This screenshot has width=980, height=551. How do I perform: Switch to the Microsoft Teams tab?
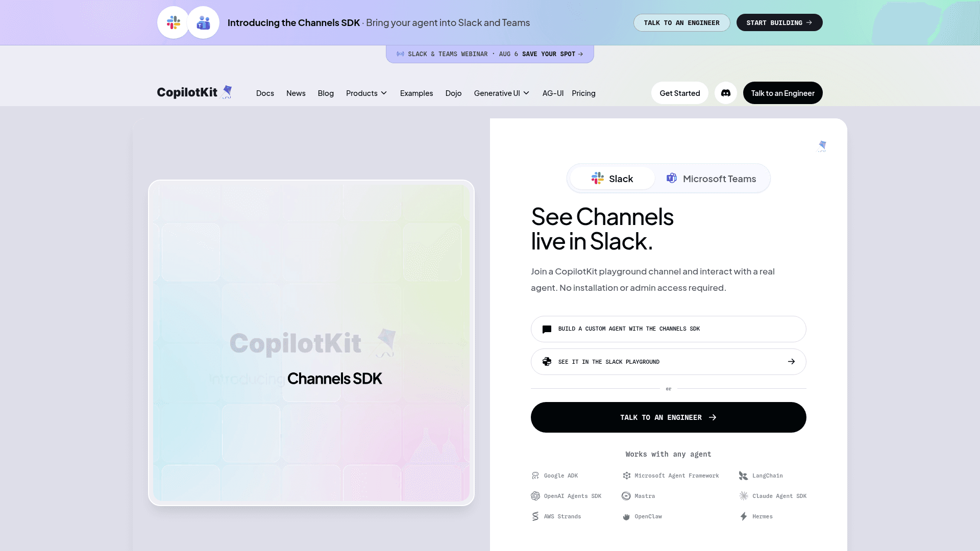click(x=712, y=179)
